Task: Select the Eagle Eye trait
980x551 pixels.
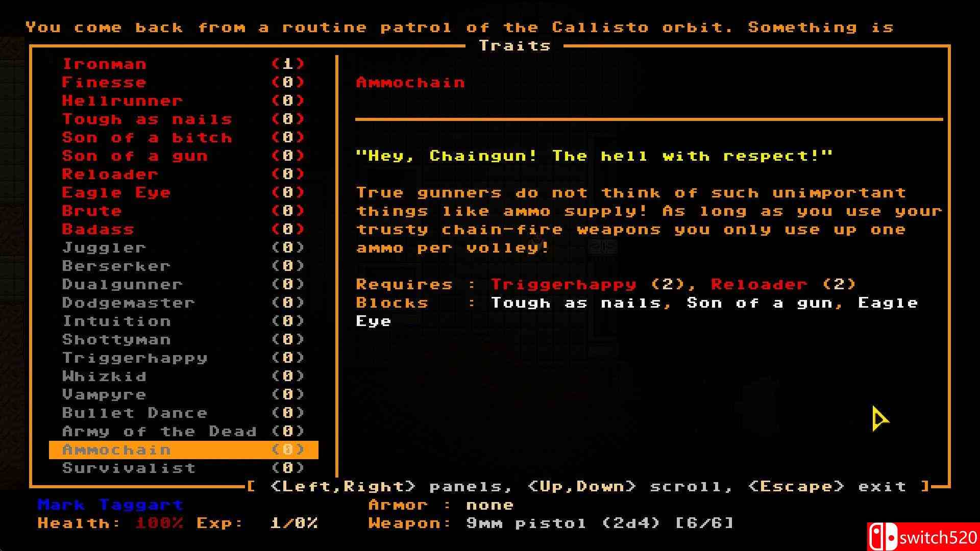Action: [116, 193]
